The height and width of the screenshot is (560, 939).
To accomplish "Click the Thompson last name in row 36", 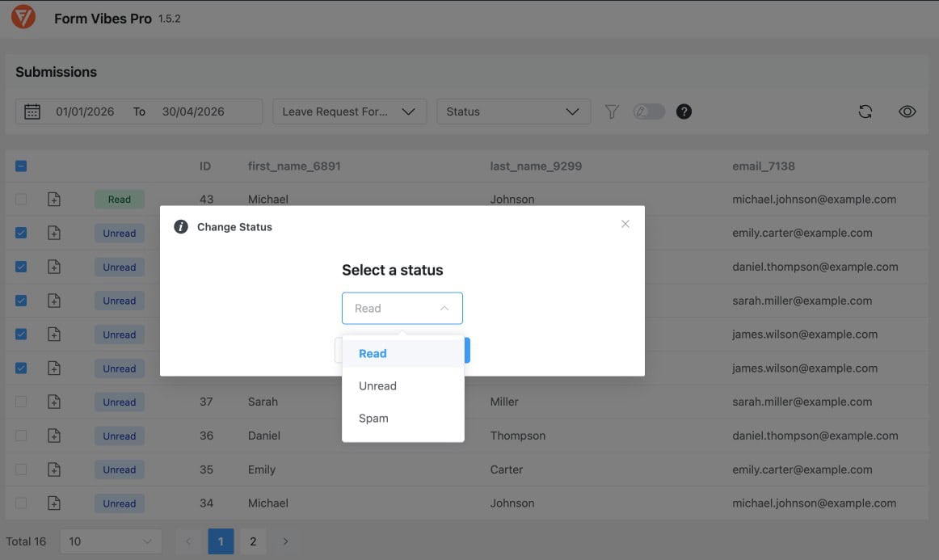I will 518,436.
